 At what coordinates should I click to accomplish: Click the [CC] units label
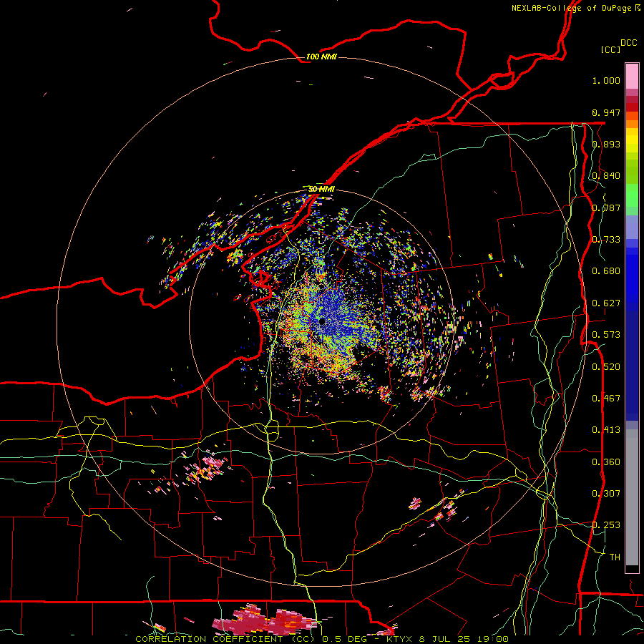(x=610, y=49)
